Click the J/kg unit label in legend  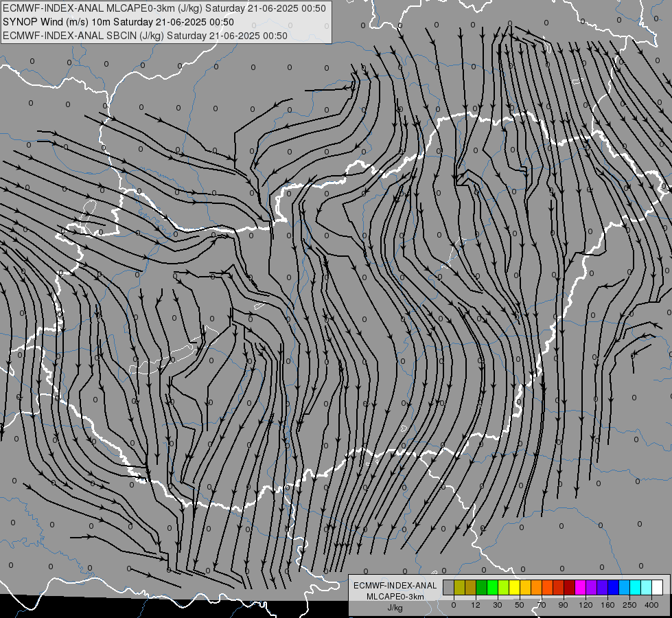coord(395,608)
